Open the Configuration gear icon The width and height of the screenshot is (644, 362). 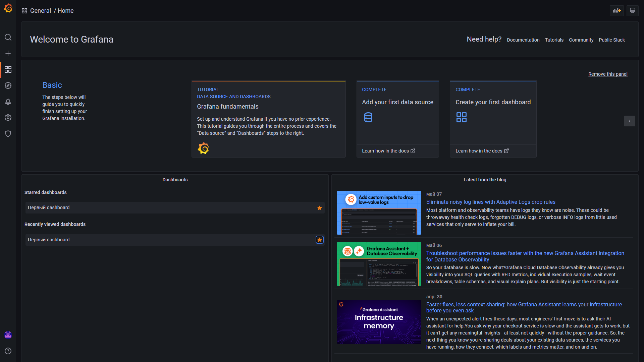tap(8, 118)
